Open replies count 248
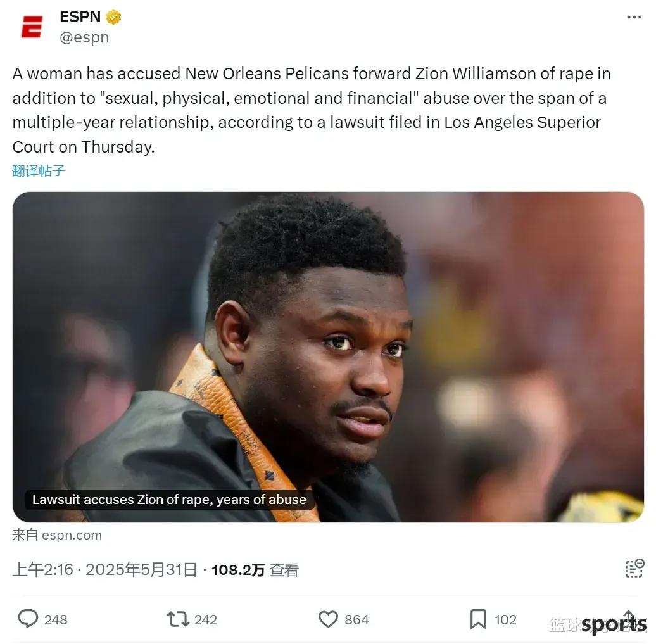Image resolution: width=656 pixels, height=644 pixels. (56, 620)
